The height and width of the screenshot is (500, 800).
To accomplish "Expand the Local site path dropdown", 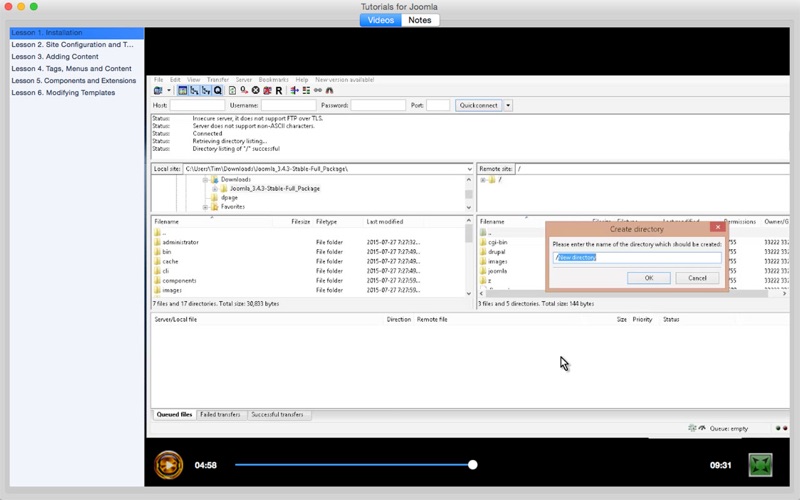I will (469, 169).
